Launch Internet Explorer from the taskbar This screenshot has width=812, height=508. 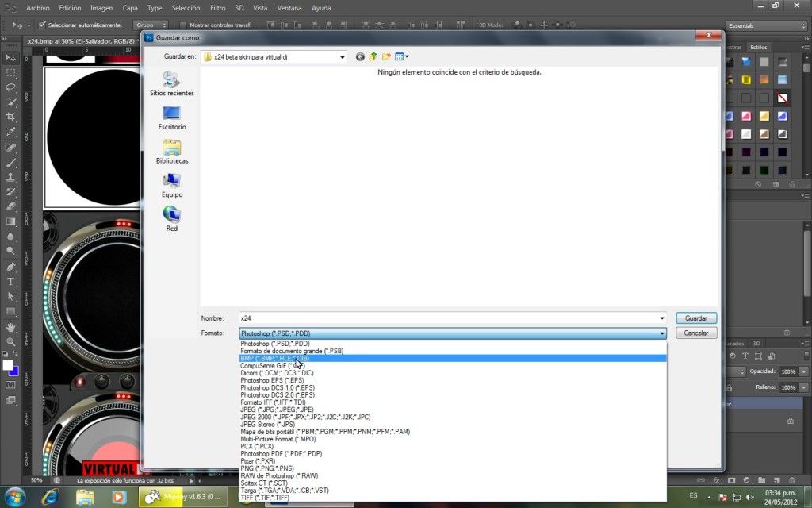point(50,497)
